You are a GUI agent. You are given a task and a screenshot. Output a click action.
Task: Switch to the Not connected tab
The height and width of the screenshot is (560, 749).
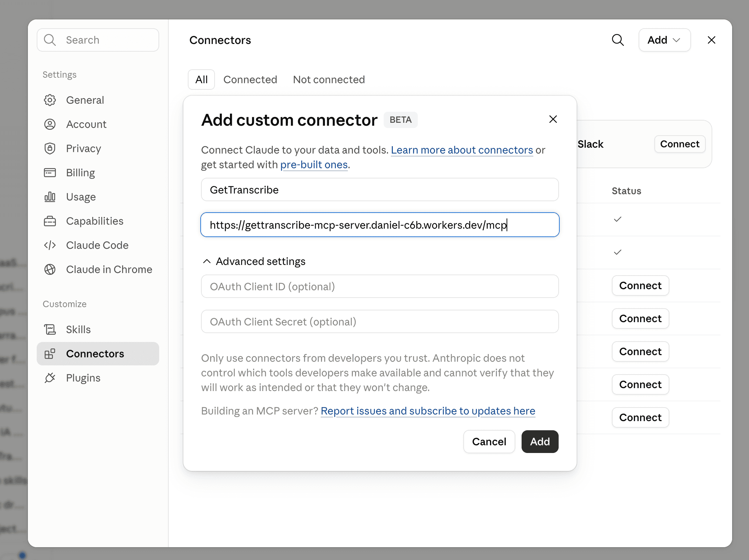[329, 80]
